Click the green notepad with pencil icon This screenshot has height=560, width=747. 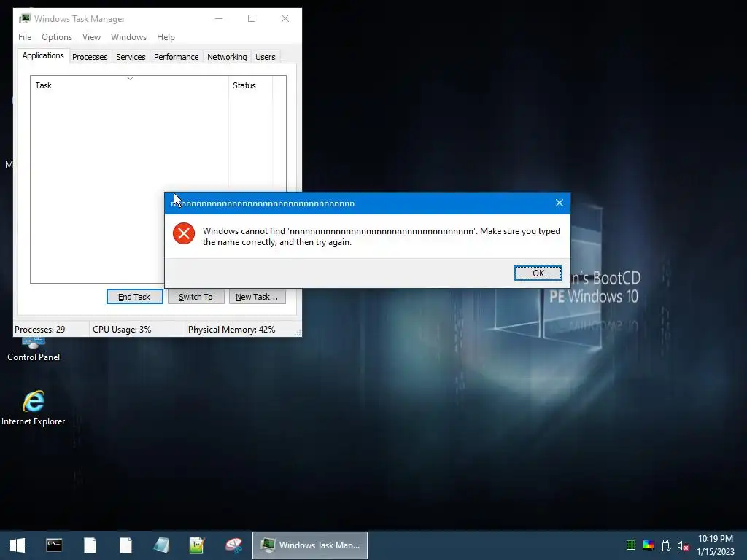pyautogui.click(x=197, y=545)
